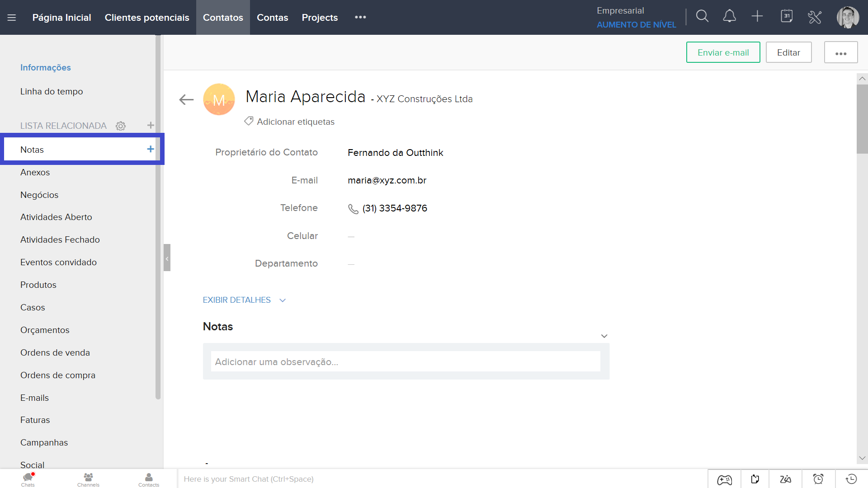The height and width of the screenshot is (488, 868).
Task: Select Negócios in related list
Action: (39, 195)
